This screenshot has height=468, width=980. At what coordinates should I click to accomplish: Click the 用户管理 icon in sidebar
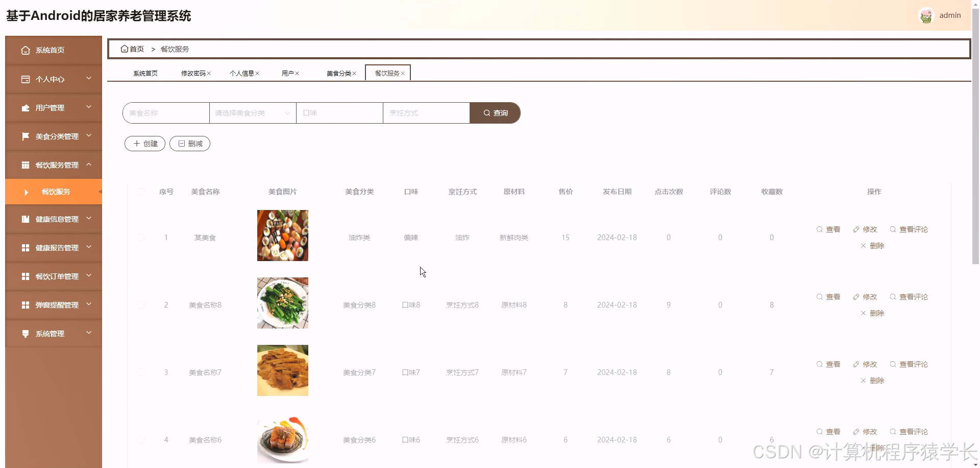coord(26,108)
